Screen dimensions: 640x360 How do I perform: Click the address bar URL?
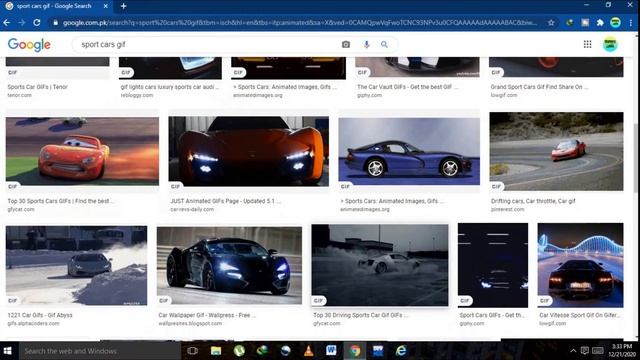click(x=300, y=23)
